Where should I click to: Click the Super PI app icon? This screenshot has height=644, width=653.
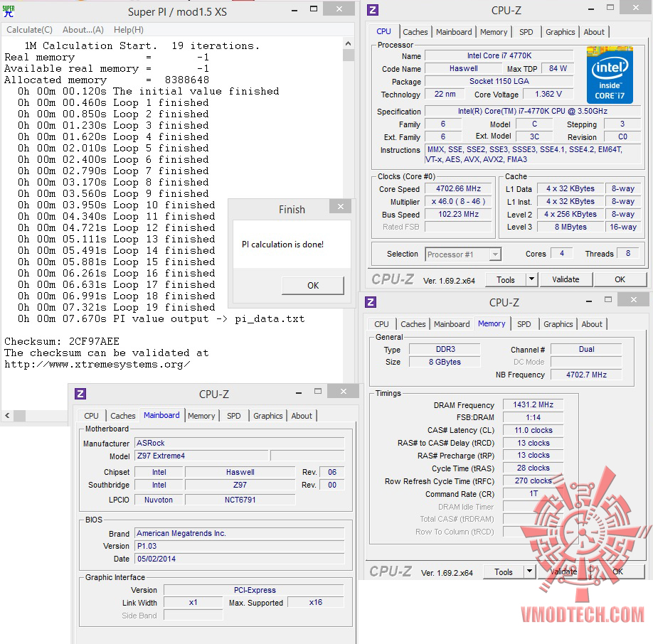[x=9, y=11]
